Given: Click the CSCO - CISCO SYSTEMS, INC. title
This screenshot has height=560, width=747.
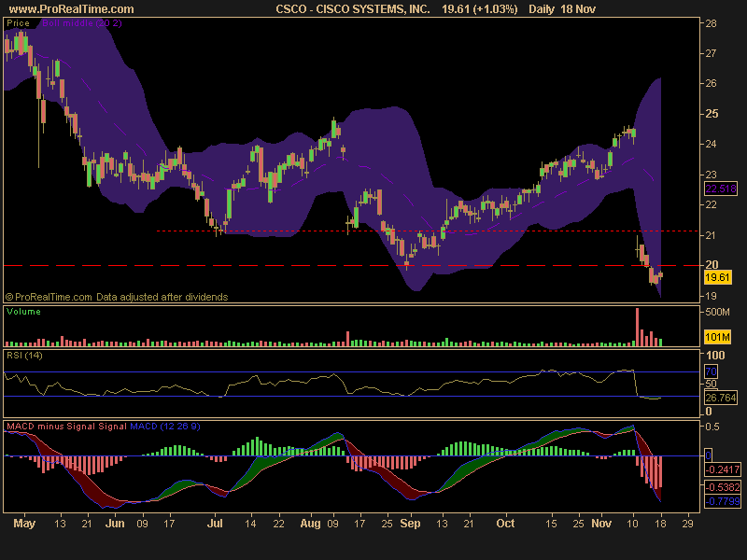Looking at the screenshot, I should [x=353, y=9].
